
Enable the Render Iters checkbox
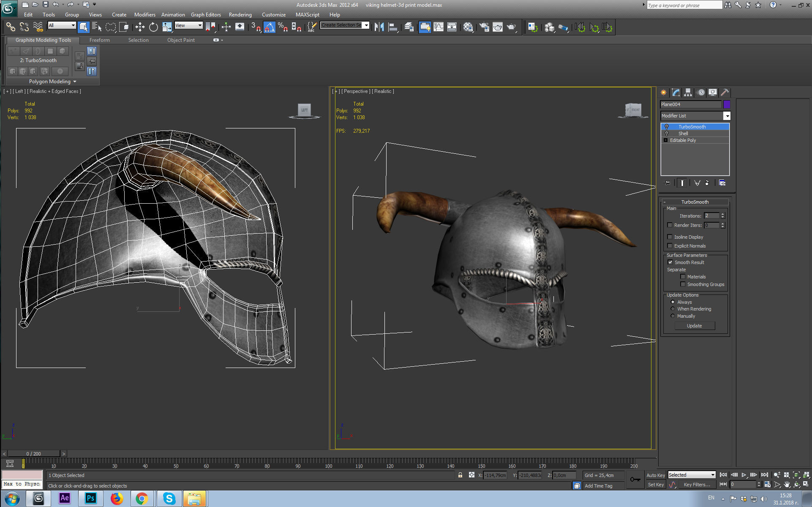pyautogui.click(x=670, y=225)
